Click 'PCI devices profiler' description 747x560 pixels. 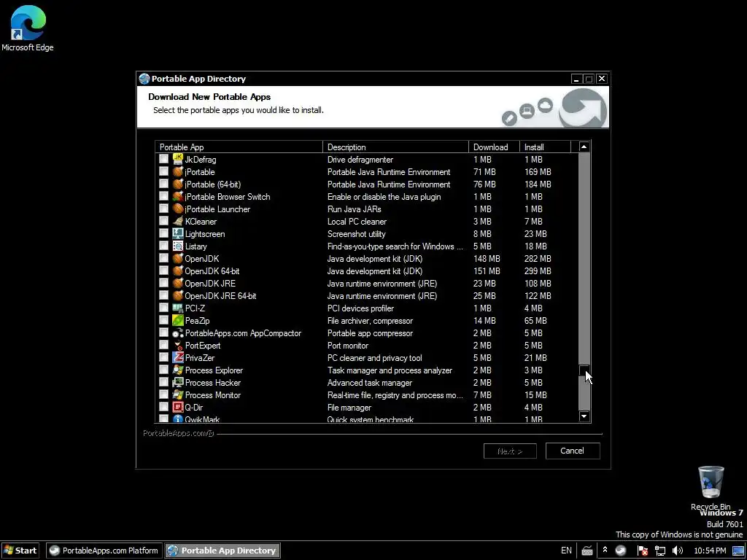point(360,308)
